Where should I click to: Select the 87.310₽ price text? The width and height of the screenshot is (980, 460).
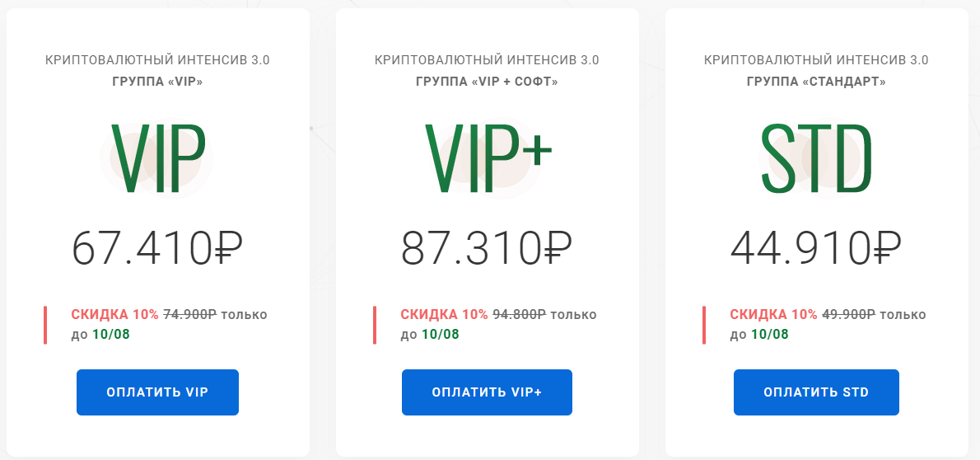tap(487, 248)
